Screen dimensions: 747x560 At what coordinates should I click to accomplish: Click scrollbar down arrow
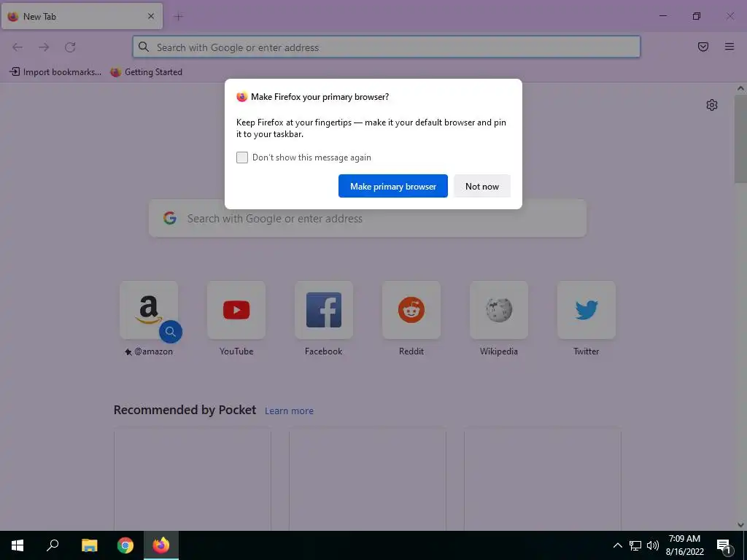740,525
